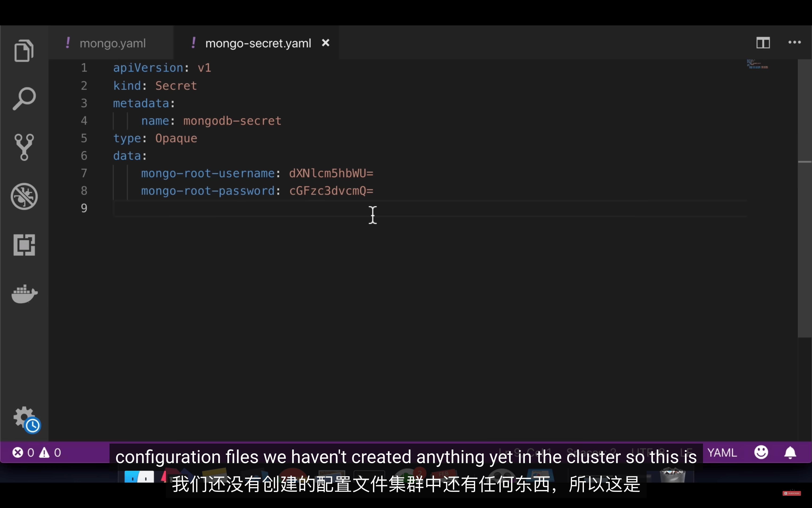
Task: Click the 'mongodb-secret' name value
Action: point(232,121)
